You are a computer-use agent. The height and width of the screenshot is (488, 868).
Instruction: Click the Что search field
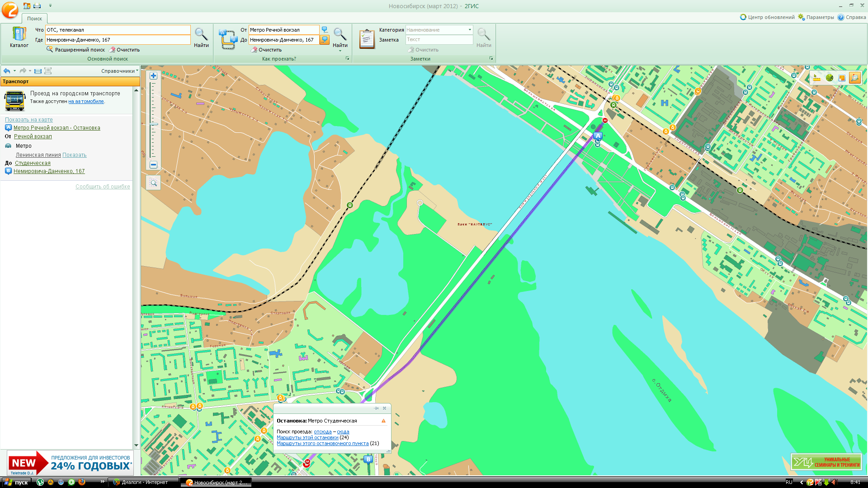click(118, 30)
